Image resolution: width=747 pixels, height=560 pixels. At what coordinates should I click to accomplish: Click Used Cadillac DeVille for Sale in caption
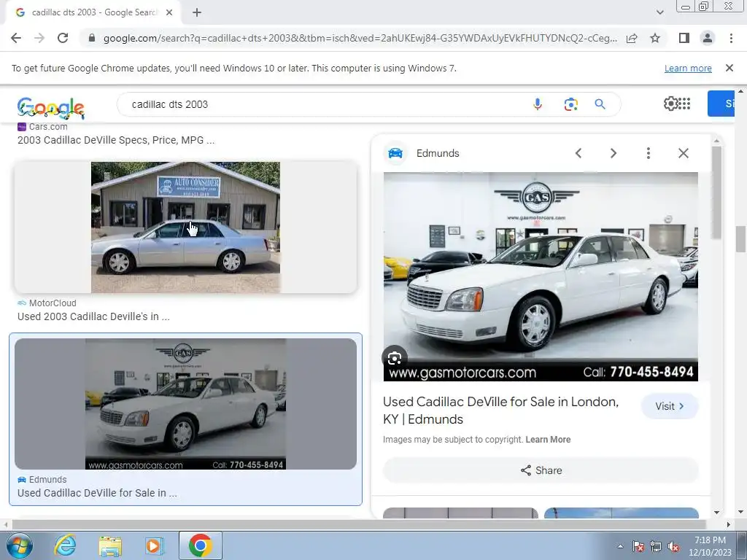tap(97, 493)
